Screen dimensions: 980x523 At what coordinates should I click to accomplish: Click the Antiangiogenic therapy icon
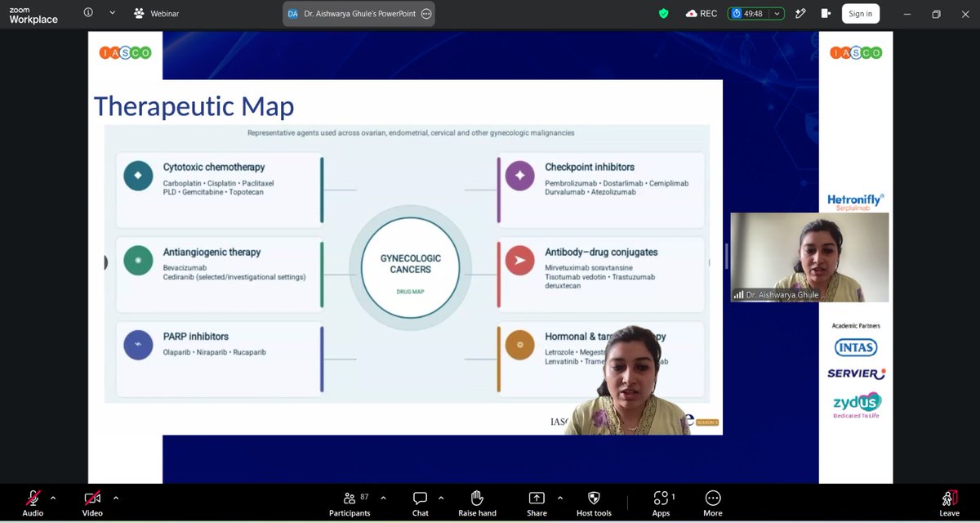click(x=138, y=261)
